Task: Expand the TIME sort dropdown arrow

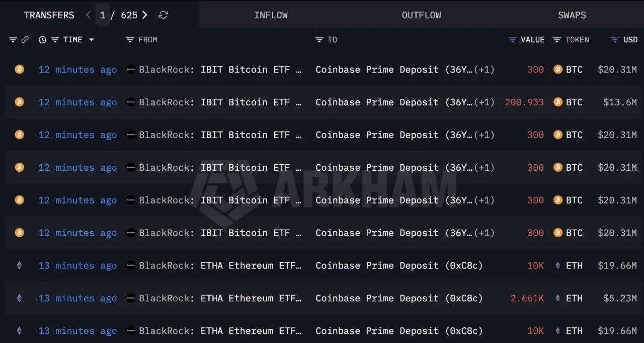Action: pos(91,40)
